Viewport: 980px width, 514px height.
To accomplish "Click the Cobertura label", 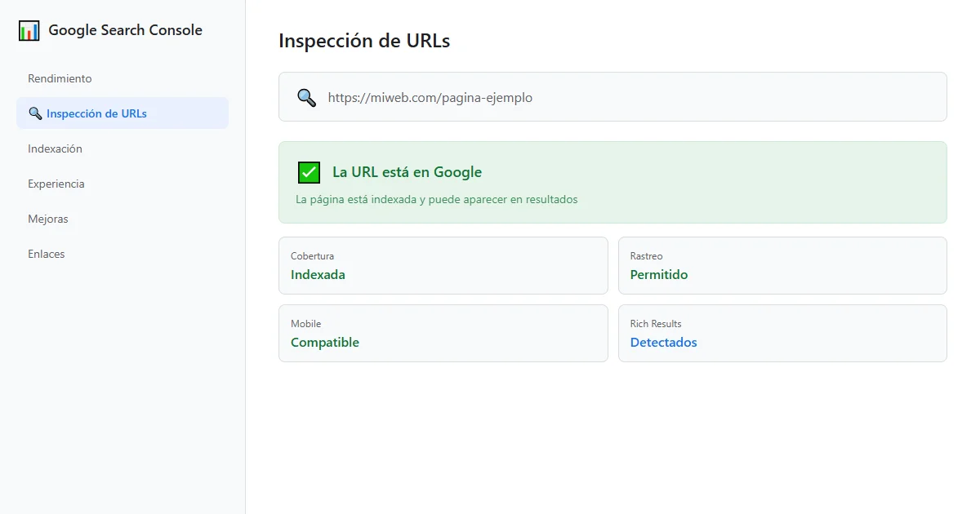I will click(x=312, y=256).
